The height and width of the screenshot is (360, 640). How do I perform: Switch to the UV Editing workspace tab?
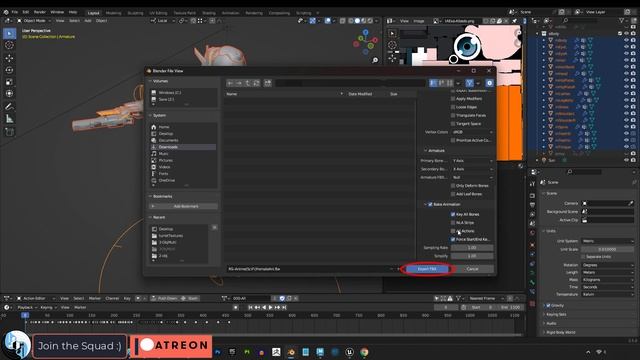pyautogui.click(x=158, y=13)
